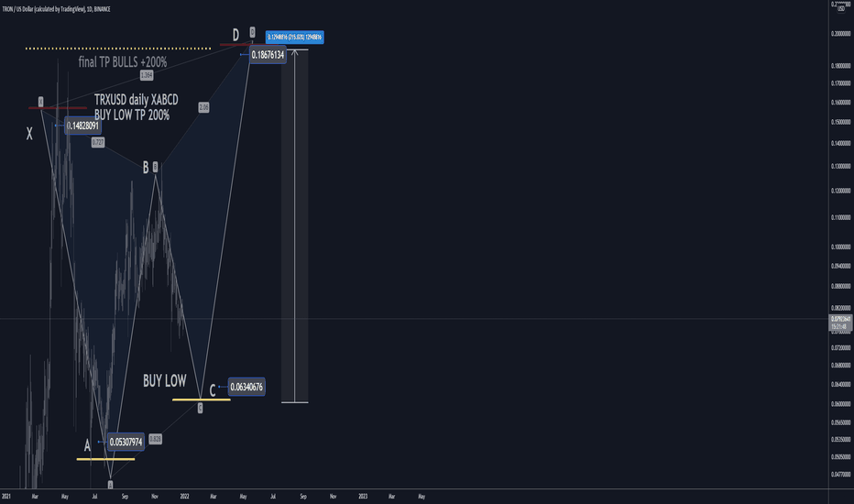The width and height of the screenshot is (854, 504).
Task: Click the blue price range measurement label
Action: click(295, 37)
